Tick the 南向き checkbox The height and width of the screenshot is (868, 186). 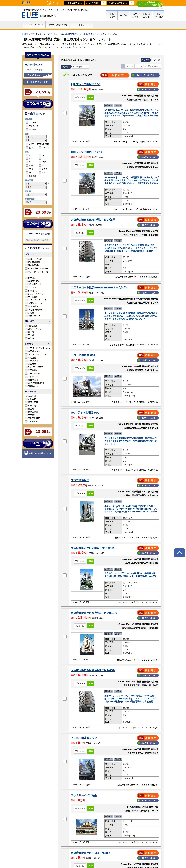click(26, 335)
